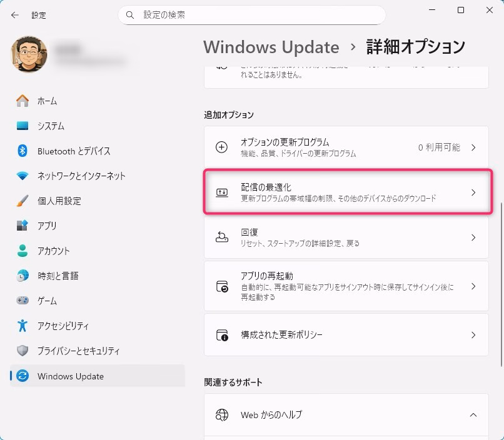Click the gaming controller icon
This screenshot has width=504, height=440.
coord(23,301)
